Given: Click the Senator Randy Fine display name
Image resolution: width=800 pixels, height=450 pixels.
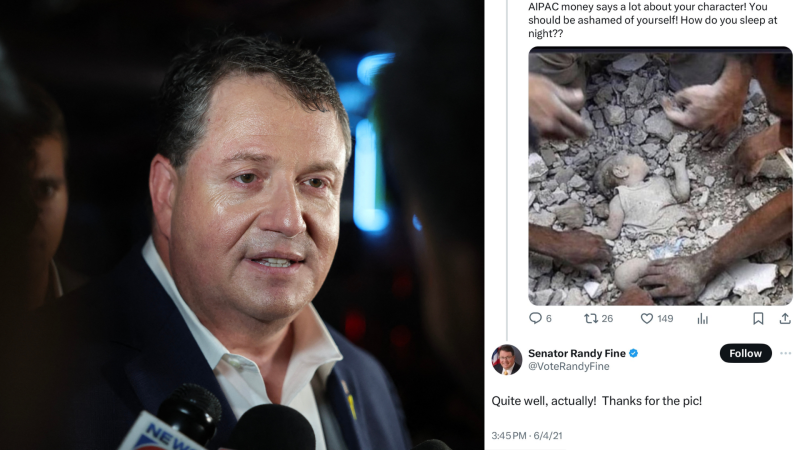Looking at the screenshot, I should [x=577, y=353].
